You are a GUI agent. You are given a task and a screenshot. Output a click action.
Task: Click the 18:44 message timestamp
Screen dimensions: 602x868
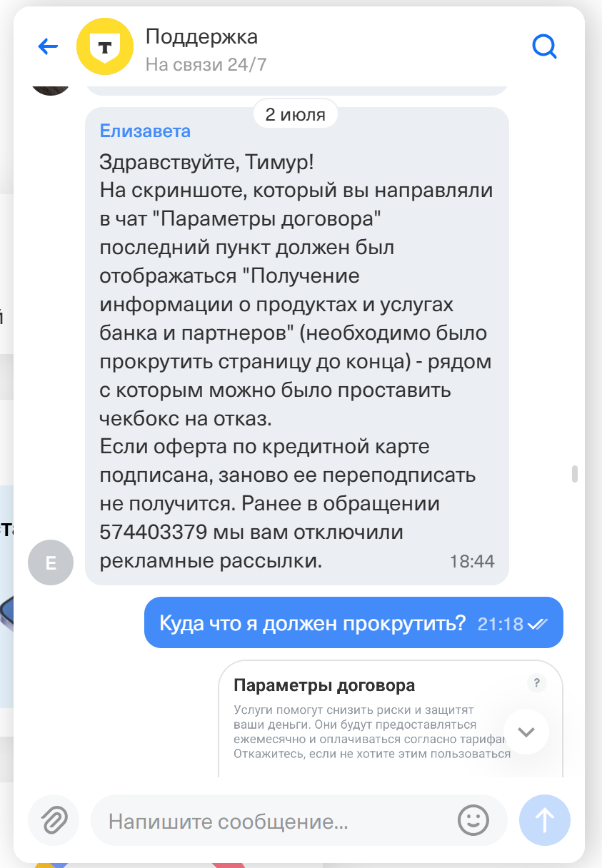472,562
